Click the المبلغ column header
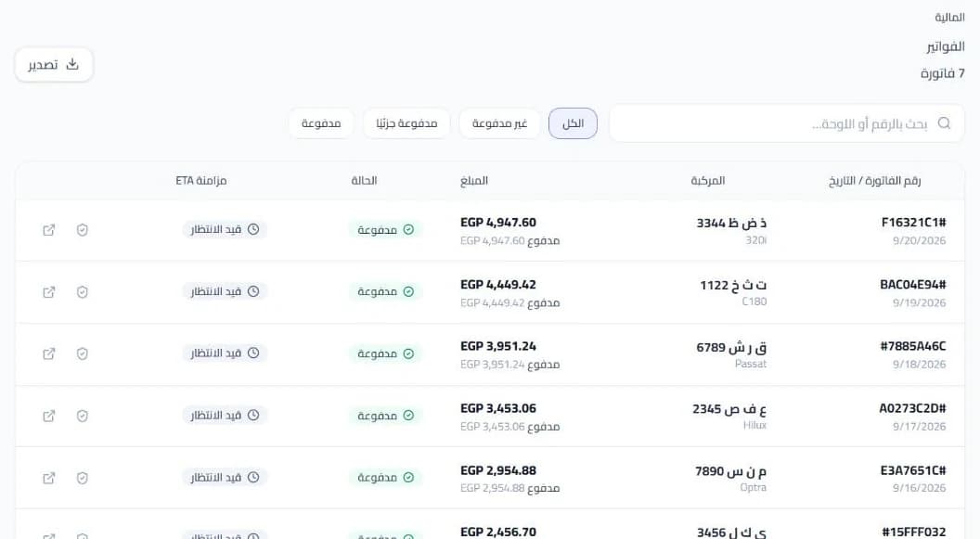Viewport: 980px width, 539px height. pyautogui.click(x=473, y=181)
